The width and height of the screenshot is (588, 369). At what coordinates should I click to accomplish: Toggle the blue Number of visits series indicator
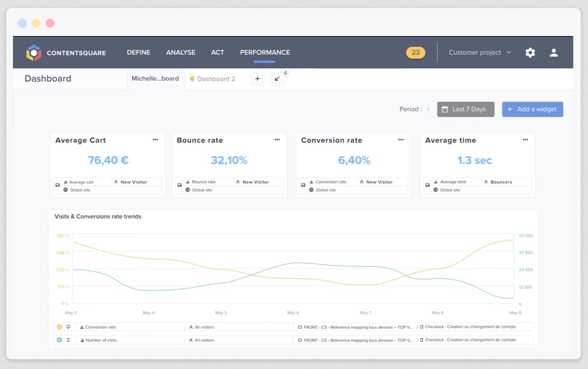tap(58, 339)
